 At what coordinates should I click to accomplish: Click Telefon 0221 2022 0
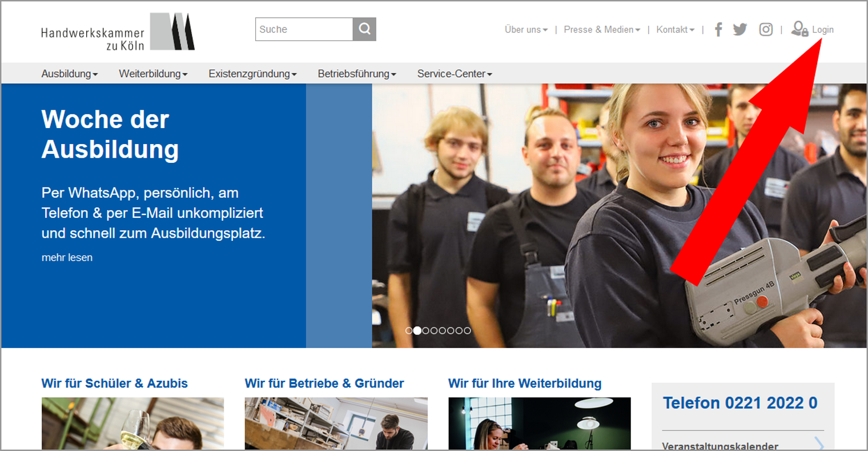[x=740, y=403]
